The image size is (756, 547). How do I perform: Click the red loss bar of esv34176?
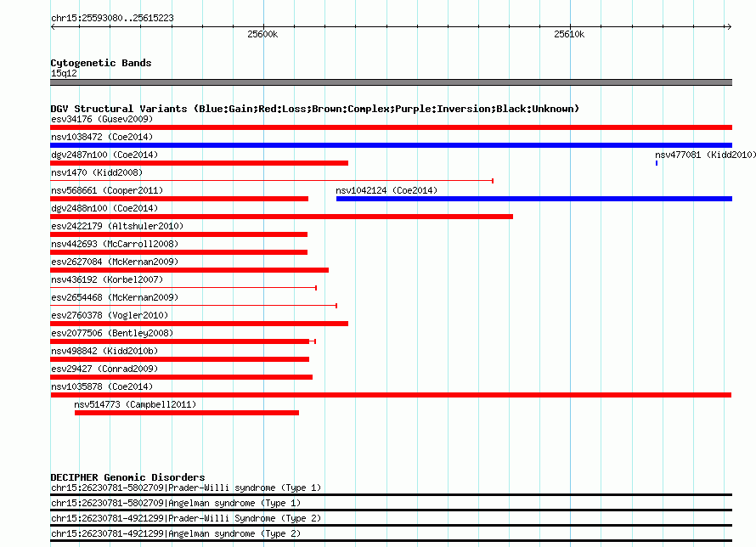pyautogui.click(x=391, y=127)
